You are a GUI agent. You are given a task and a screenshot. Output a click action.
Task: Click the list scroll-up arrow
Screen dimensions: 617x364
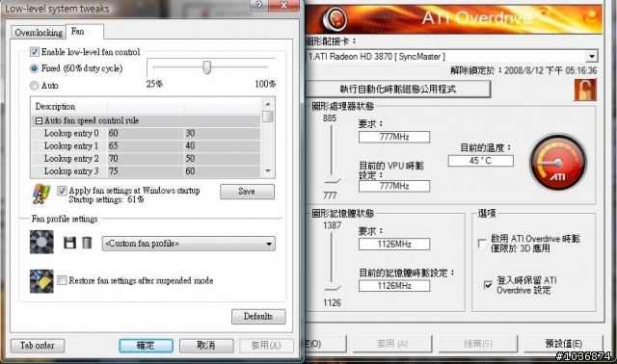(268, 104)
